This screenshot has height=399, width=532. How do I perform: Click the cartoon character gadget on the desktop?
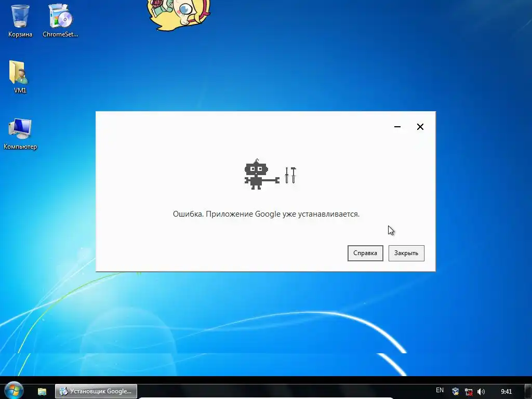(x=179, y=15)
